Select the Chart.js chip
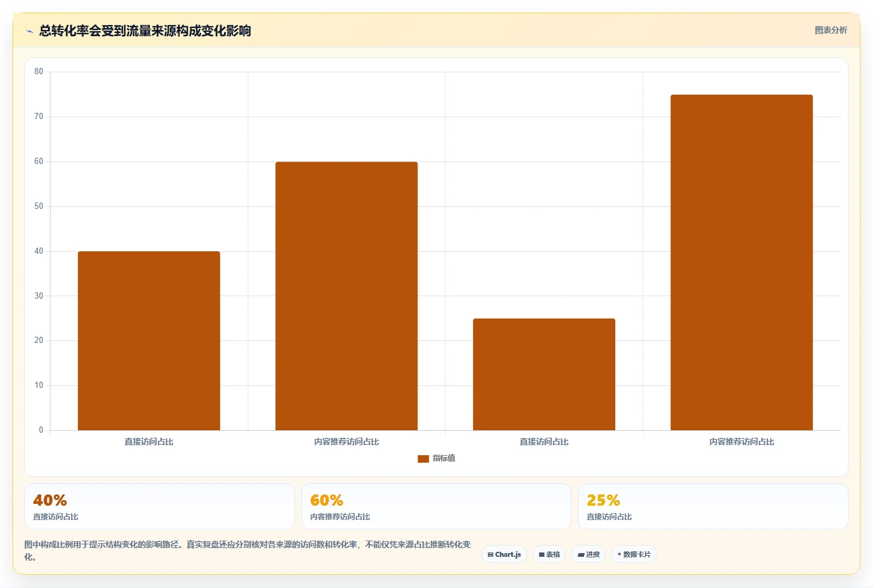873x588 pixels. click(504, 554)
